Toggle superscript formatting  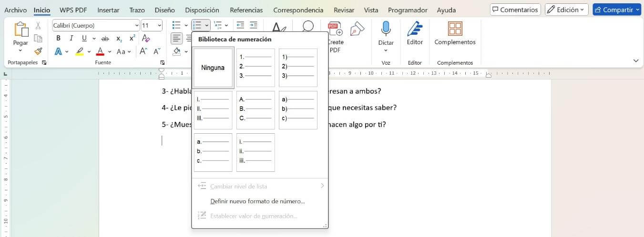coord(132,39)
